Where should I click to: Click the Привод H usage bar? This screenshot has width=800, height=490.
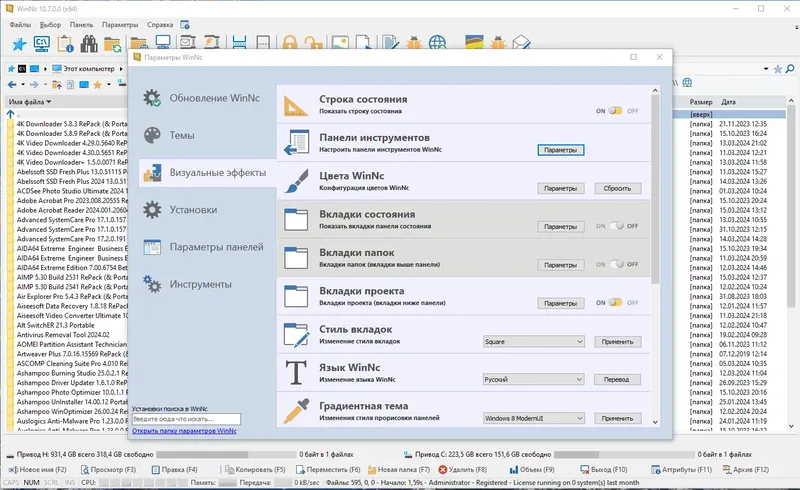(226, 454)
